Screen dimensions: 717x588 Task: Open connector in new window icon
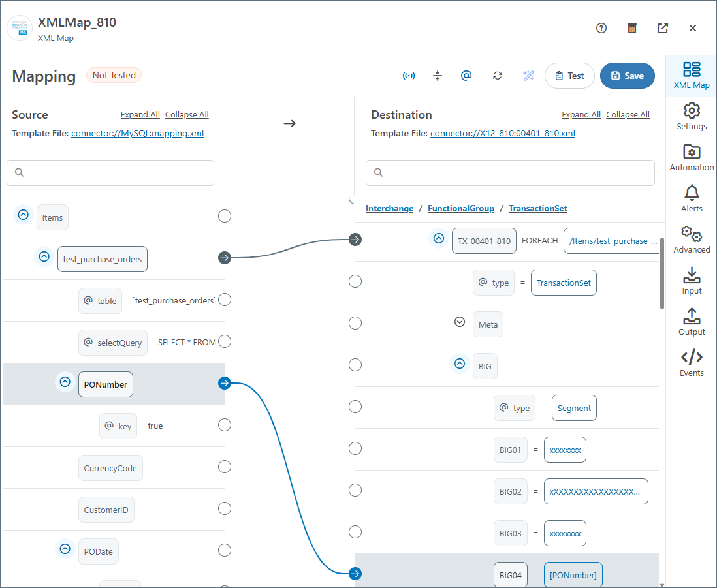662,28
